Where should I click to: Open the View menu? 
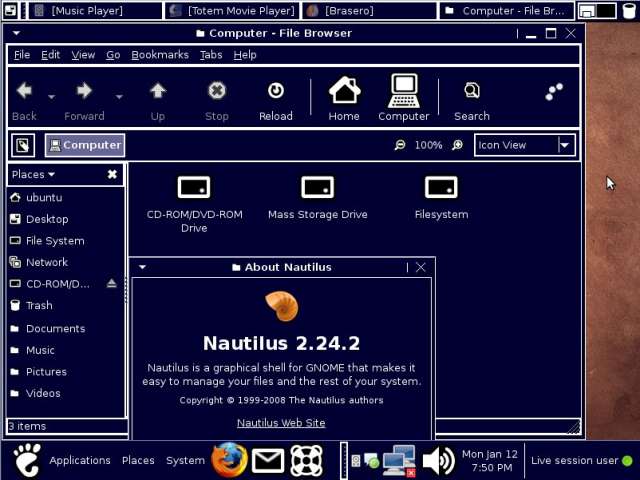pyautogui.click(x=83, y=55)
